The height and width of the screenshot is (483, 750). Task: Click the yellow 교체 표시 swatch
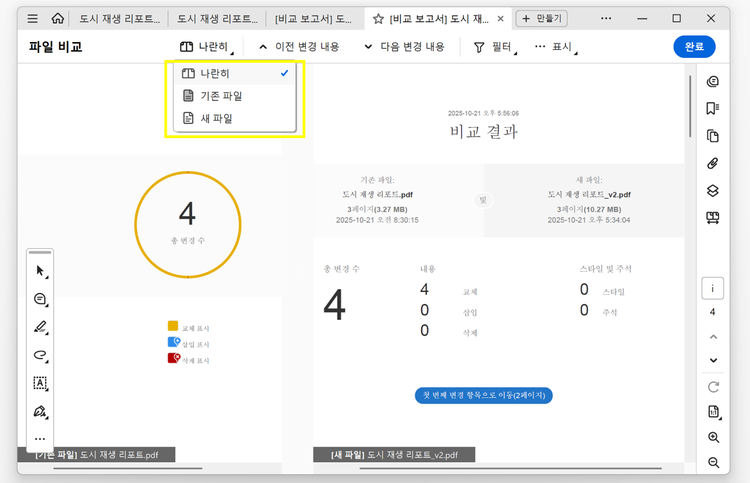coord(173,326)
